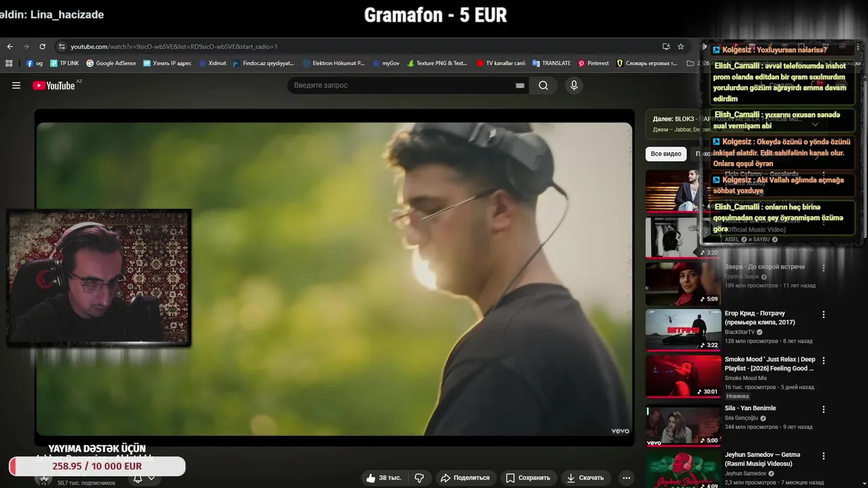This screenshot has height=488, width=868.
Task: Click the '38 тыс.' like count
Action: coord(389,478)
